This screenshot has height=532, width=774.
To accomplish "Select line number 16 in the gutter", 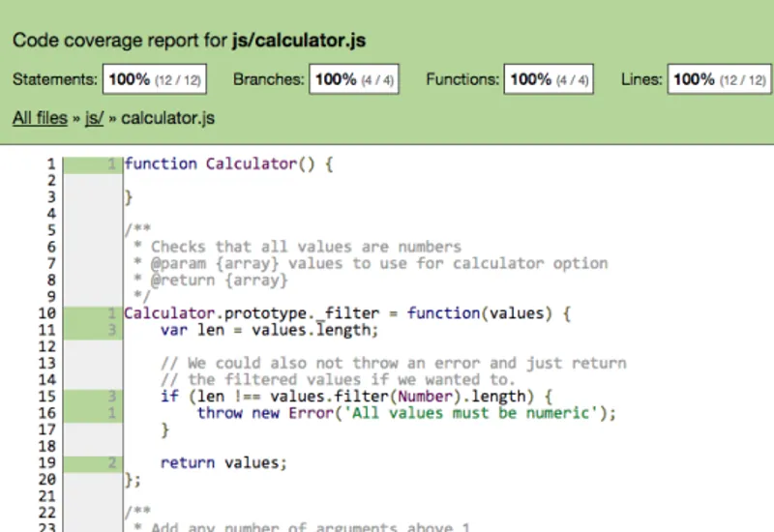I will [46, 413].
